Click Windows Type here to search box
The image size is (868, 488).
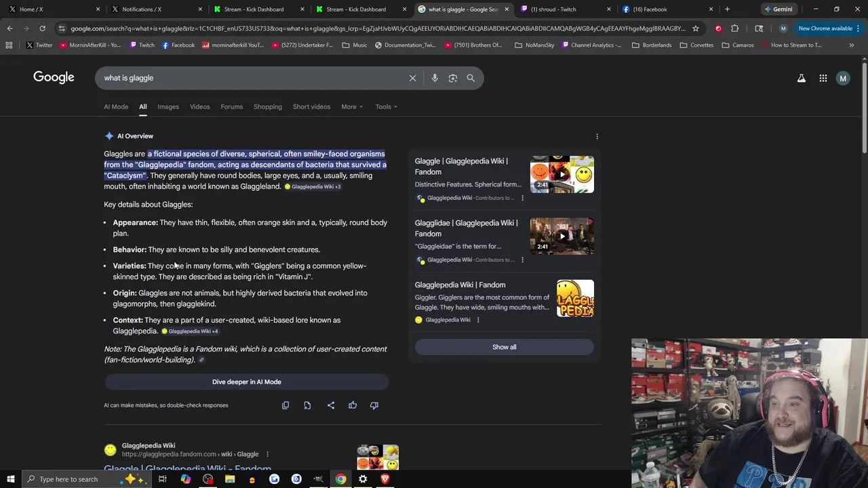tap(88, 479)
